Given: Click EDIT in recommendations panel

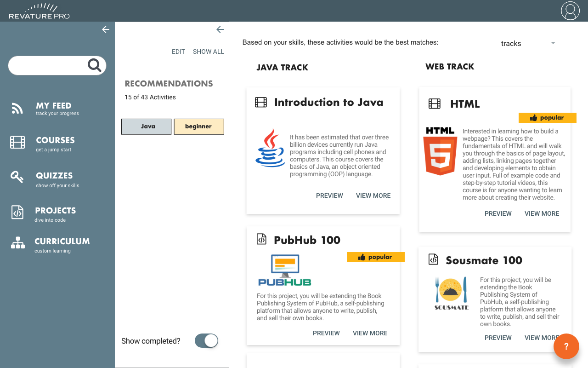Looking at the screenshot, I should 178,52.
